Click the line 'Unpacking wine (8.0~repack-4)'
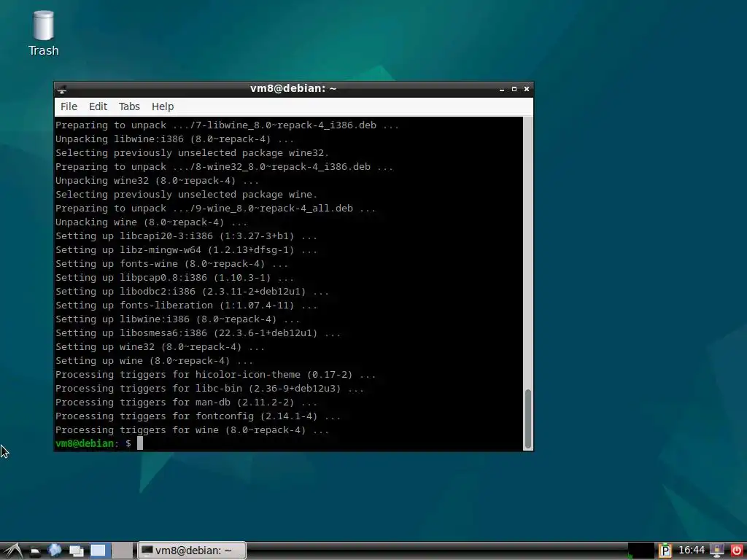 (x=152, y=222)
